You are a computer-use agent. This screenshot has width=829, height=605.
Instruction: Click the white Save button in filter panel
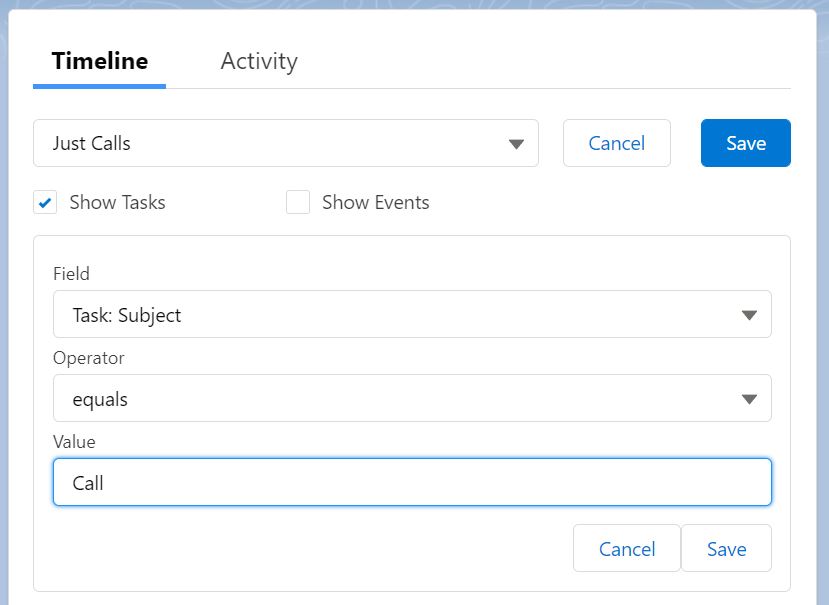click(726, 548)
